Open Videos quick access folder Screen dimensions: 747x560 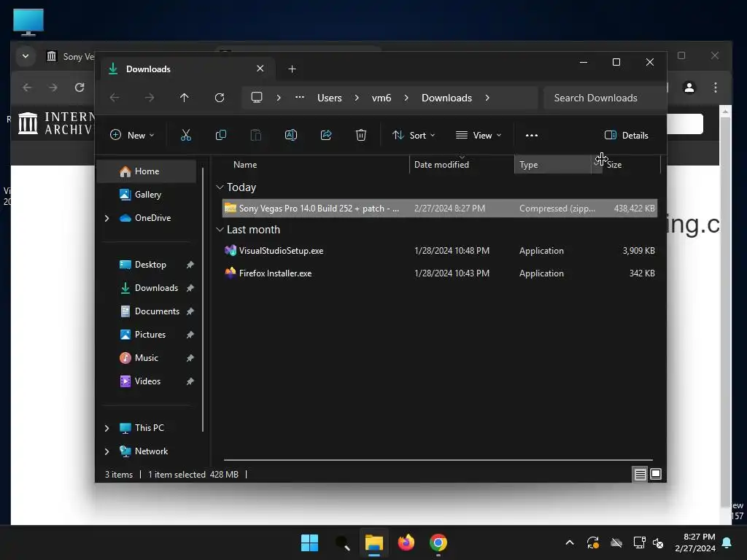click(147, 381)
